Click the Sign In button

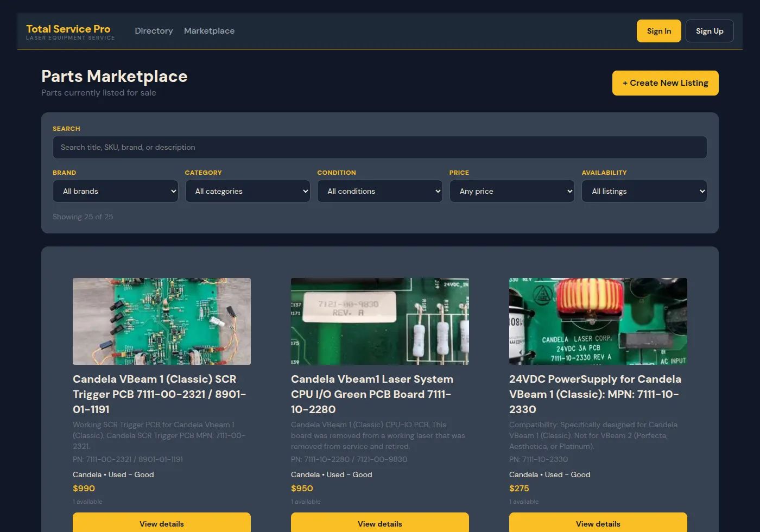point(658,31)
